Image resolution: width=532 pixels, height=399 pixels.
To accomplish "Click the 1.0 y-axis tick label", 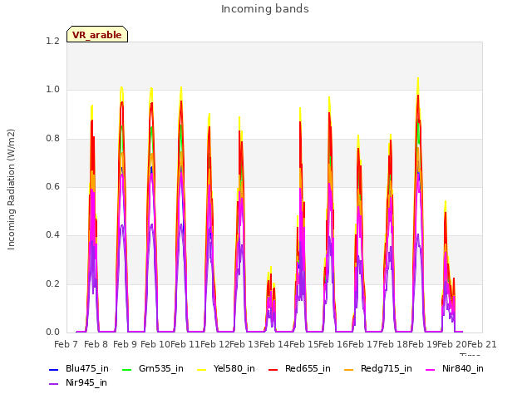I will (x=52, y=90).
